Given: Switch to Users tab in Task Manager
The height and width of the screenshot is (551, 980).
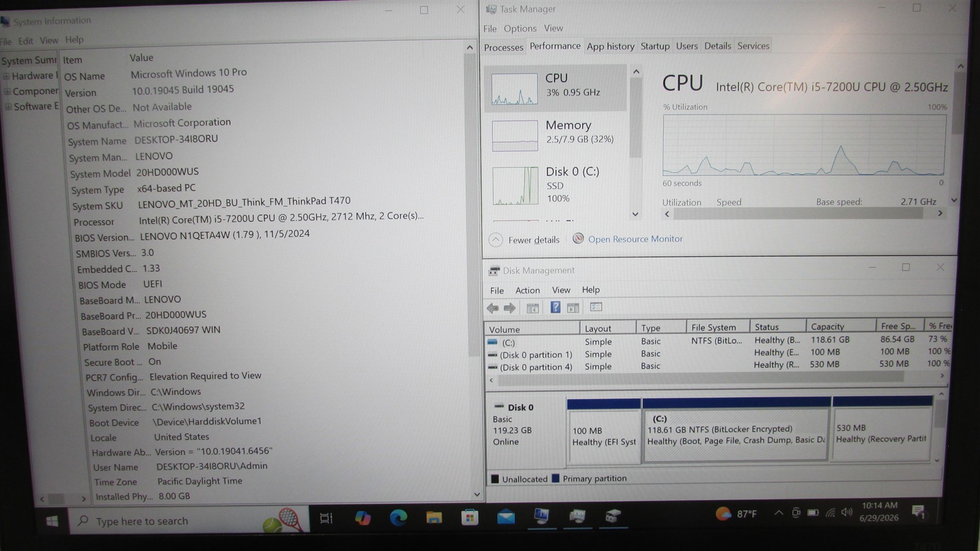Looking at the screenshot, I should coord(687,46).
